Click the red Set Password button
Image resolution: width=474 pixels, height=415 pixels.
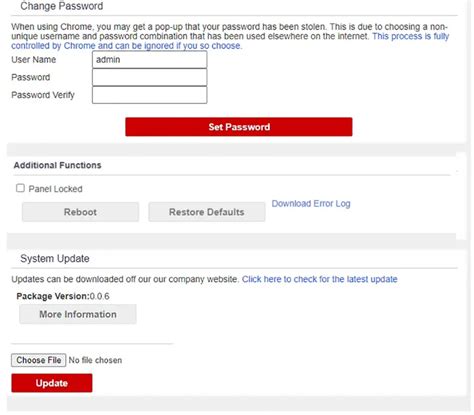pyautogui.click(x=239, y=127)
